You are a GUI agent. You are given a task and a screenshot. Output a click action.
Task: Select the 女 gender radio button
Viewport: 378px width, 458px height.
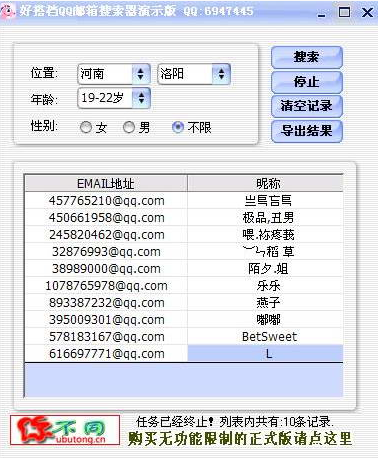click(x=86, y=127)
